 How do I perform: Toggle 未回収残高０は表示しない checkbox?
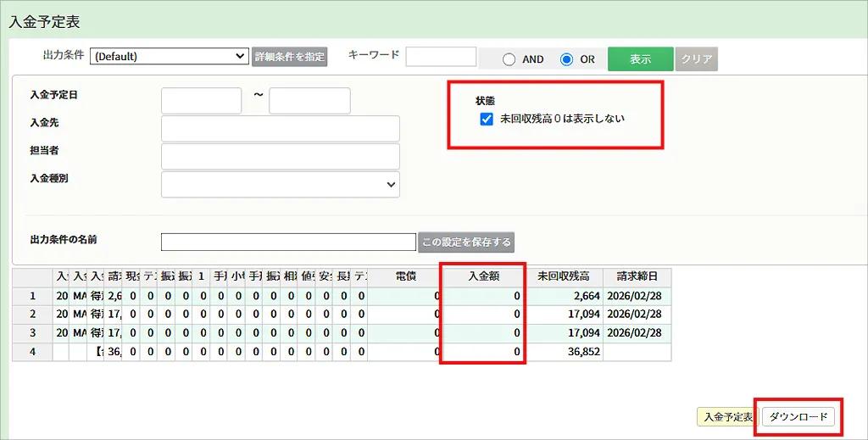[487, 119]
